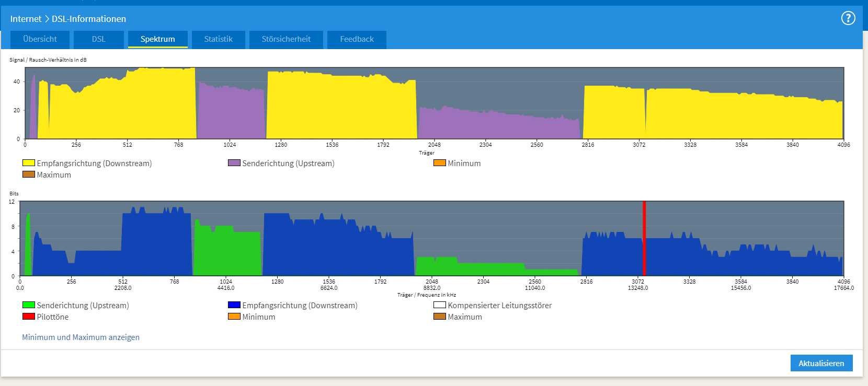
Task: Click brown Maximum swatch in SNR legend
Action: coord(29,174)
